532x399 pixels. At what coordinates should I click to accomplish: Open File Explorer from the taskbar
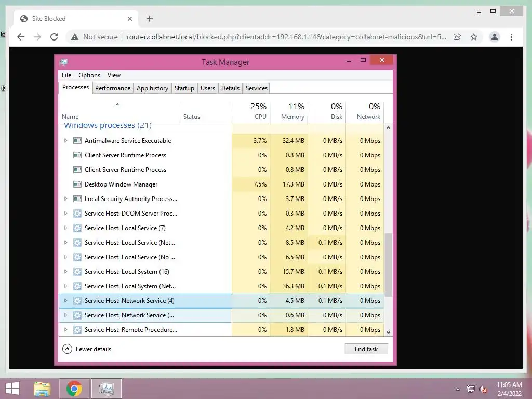(x=42, y=389)
